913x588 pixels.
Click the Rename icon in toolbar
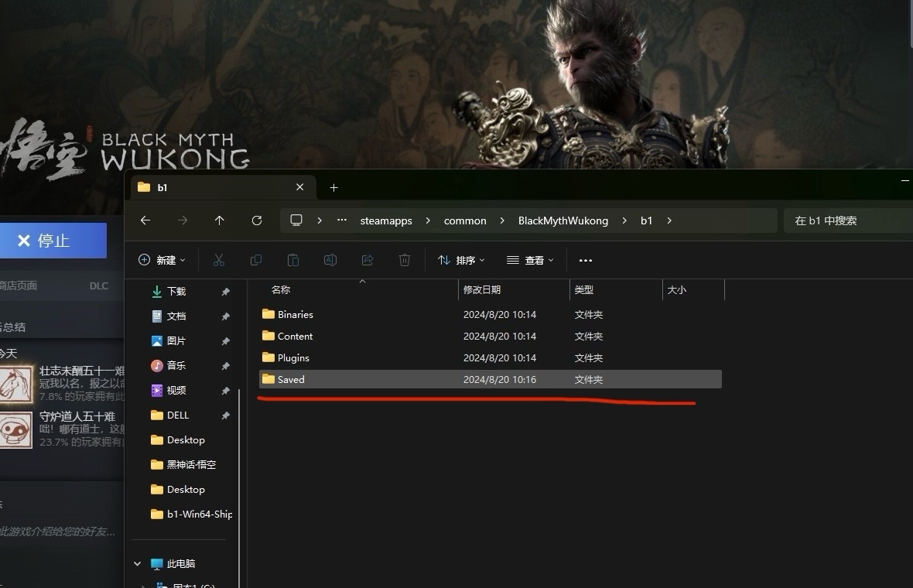pyautogui.click(x=330, y=260)
